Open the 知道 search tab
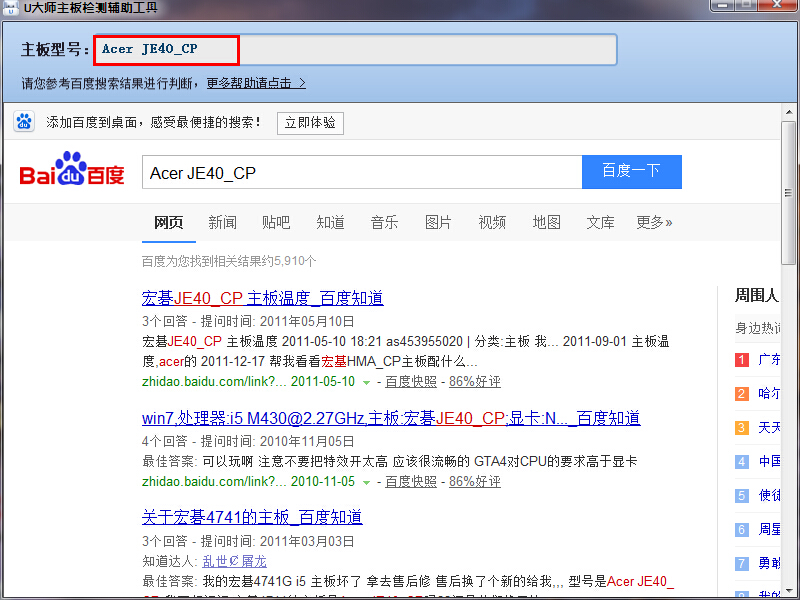 330,222
